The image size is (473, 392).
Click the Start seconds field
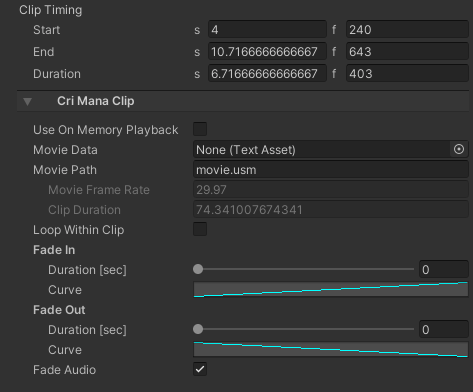pyautogui.click(x=267, y=29)
